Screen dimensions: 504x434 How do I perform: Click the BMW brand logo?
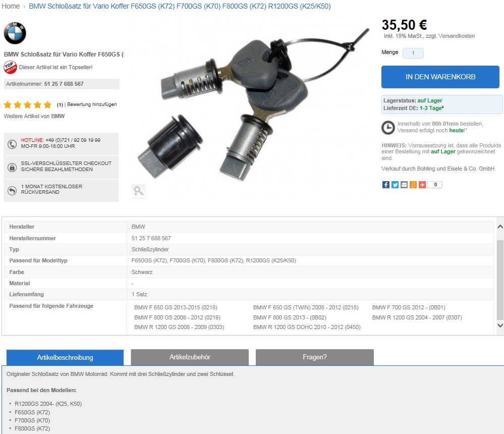pyautogui.click(x=15, y=33)
